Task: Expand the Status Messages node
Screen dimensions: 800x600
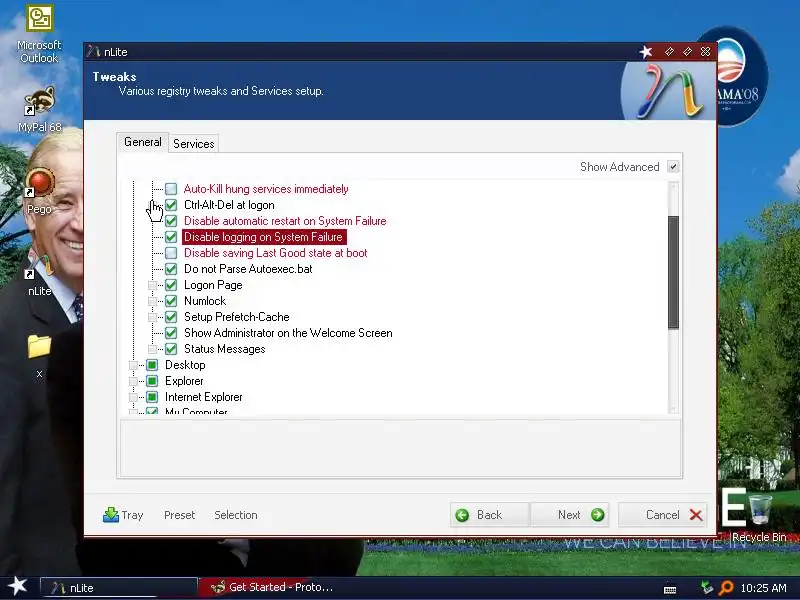Action: click(x=152, y=349)
